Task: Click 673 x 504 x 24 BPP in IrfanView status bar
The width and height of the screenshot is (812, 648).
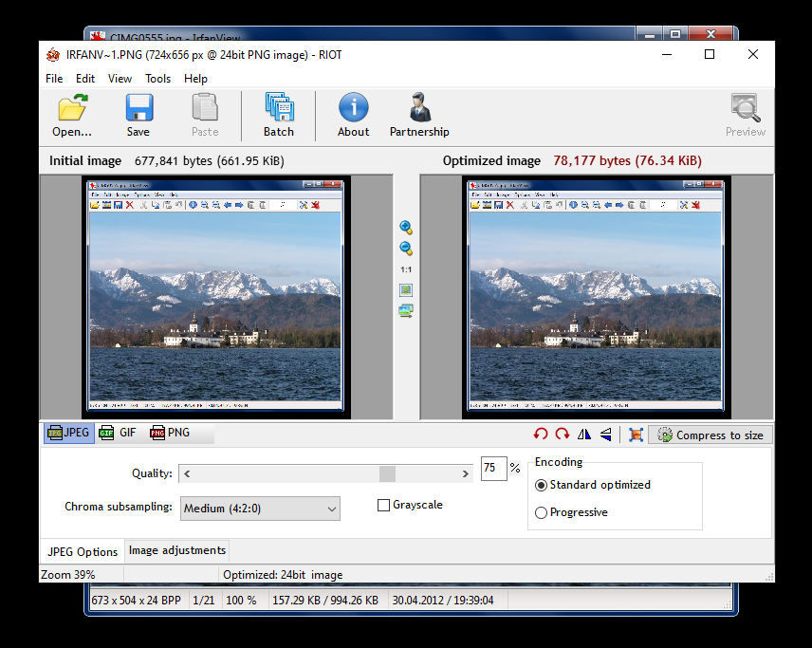Action: coord(137,601)
